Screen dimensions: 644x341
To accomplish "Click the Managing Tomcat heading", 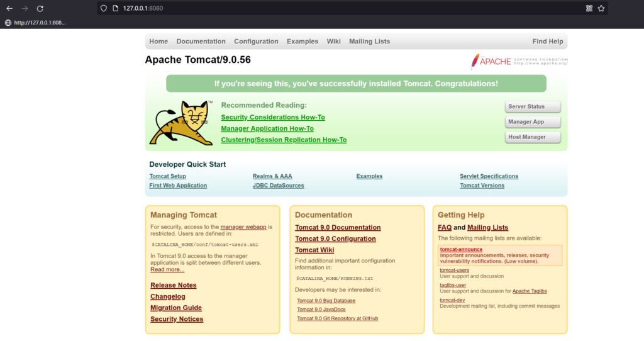I will [x=183, y=215].
